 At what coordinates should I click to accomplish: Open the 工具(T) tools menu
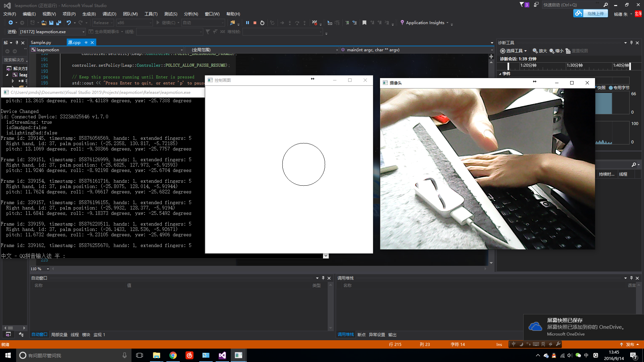point(151,14)
